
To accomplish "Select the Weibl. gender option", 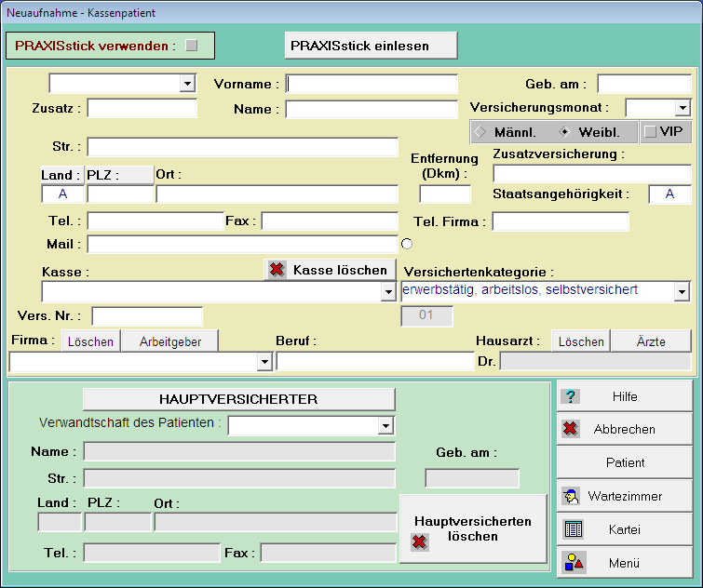I will 564,132.
